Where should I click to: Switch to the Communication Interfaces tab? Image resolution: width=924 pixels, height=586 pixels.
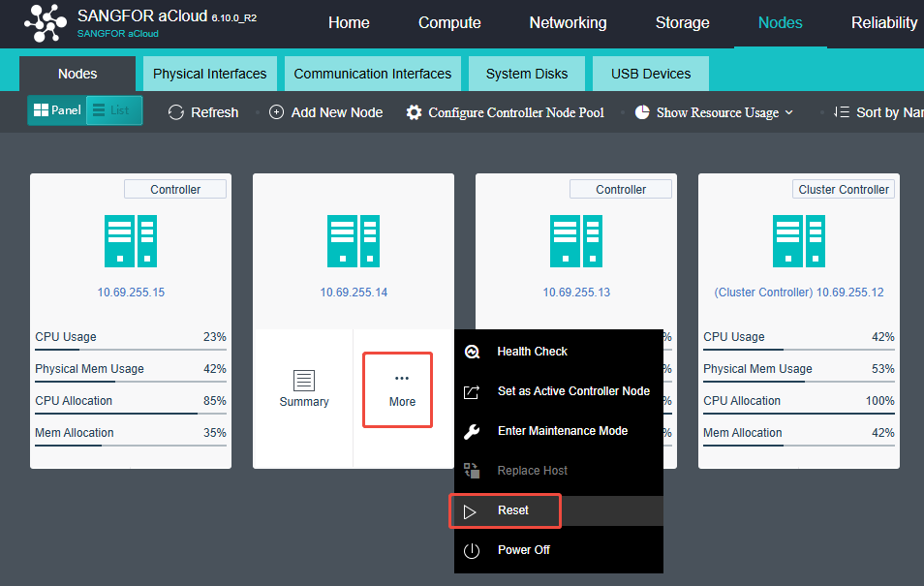click(373, 74)
